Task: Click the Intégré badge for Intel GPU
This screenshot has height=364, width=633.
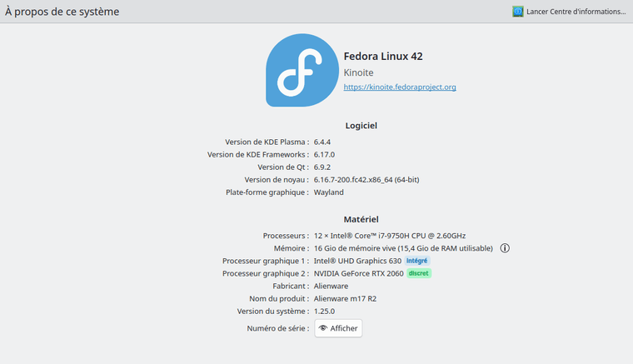Action: [x=416, y=261]
